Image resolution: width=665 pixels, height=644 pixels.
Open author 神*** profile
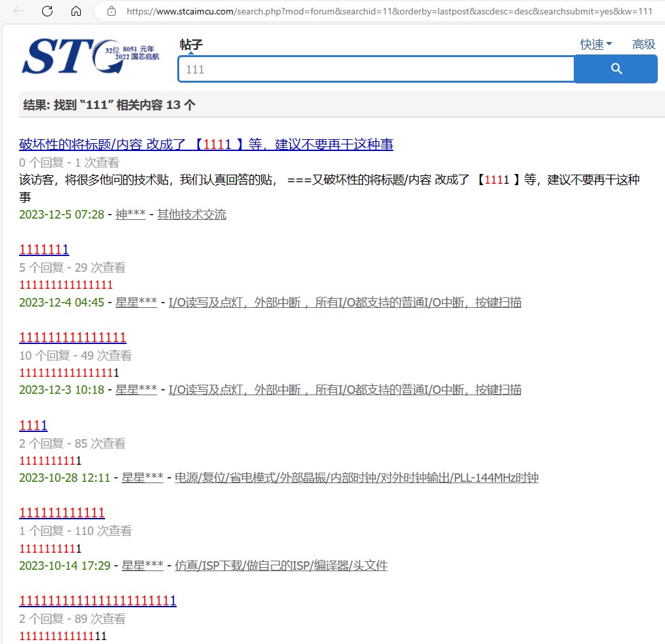[x=130, y=214]
